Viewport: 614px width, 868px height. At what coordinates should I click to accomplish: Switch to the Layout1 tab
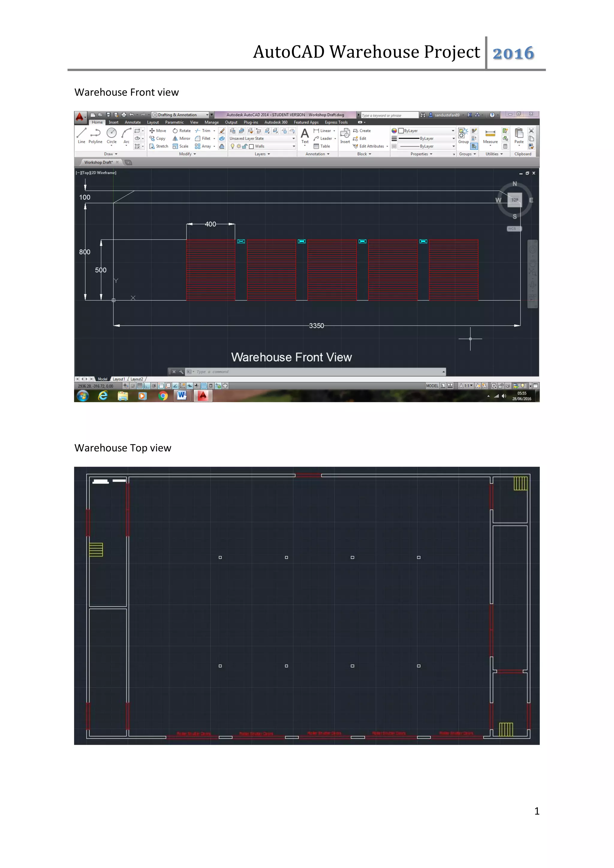tap(119, 379)
